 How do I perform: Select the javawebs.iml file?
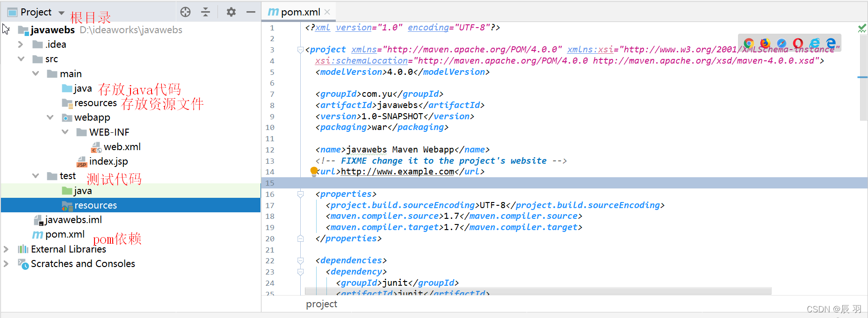(x=73, y=220)
